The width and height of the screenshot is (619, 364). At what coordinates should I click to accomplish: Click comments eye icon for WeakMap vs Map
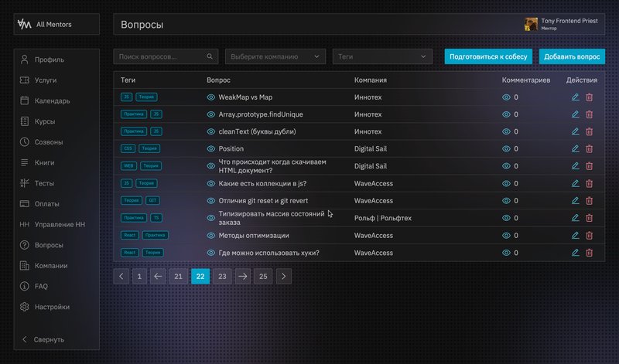coord(506,97)
